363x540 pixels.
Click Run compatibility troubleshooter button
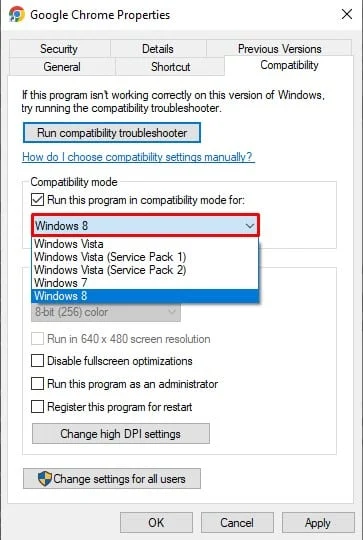point(112,133)
